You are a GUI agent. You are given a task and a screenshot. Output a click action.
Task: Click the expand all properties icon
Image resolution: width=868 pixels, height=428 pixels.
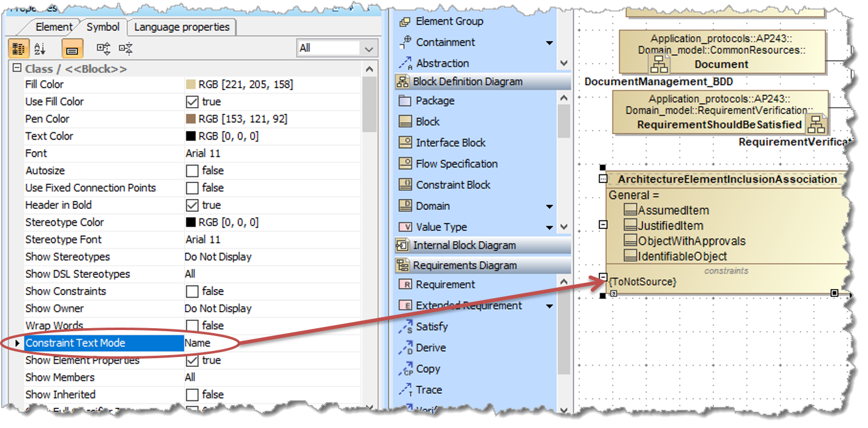104,48
